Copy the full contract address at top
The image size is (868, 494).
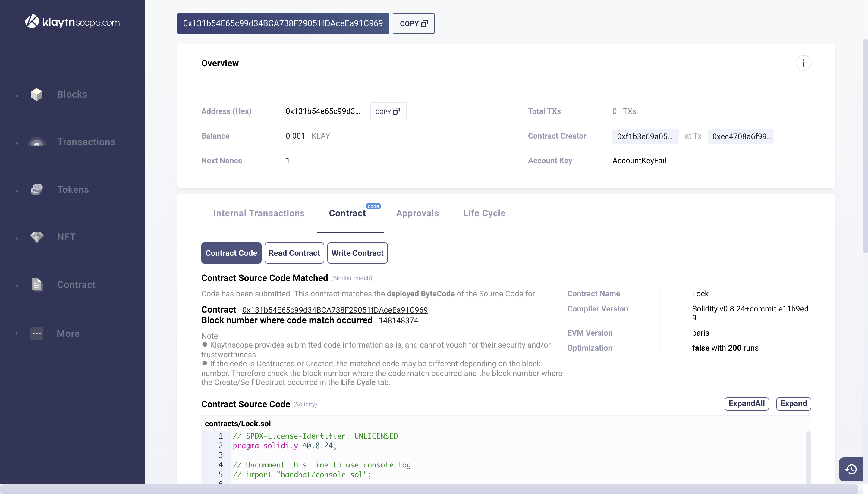tap(414, 23)
